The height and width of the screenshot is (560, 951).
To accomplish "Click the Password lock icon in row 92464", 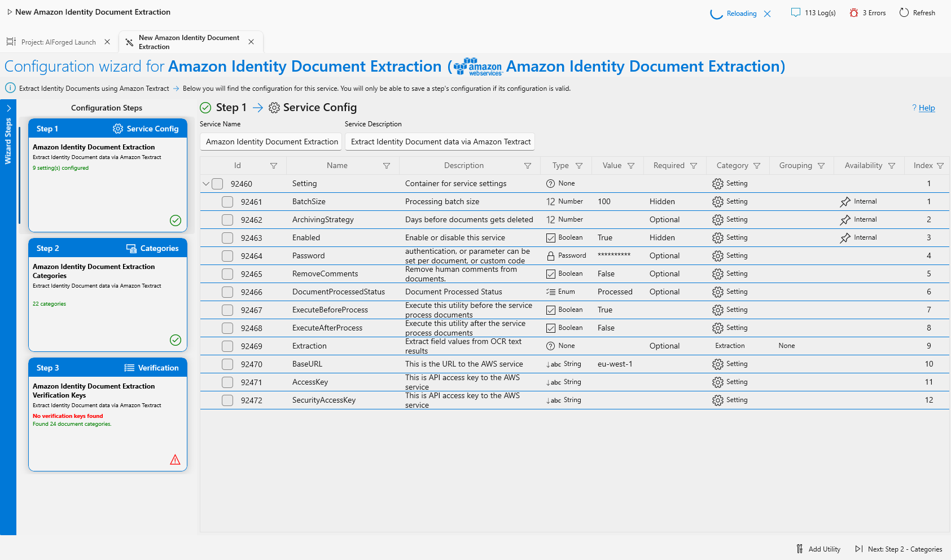I will [x=551, y=256].
